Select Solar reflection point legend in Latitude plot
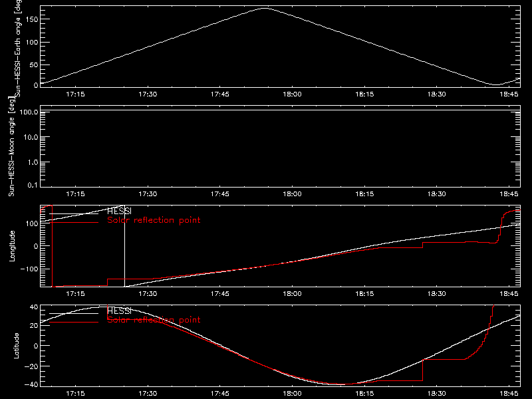532x399 pixels. click(154, 320)
